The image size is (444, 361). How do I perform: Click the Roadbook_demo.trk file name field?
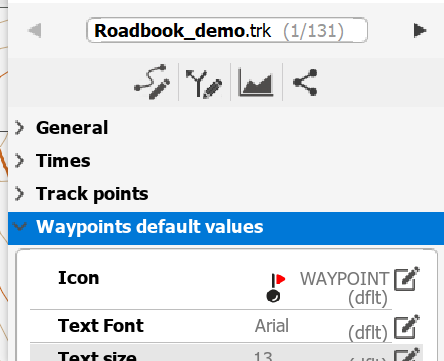(x=227, y=30)
